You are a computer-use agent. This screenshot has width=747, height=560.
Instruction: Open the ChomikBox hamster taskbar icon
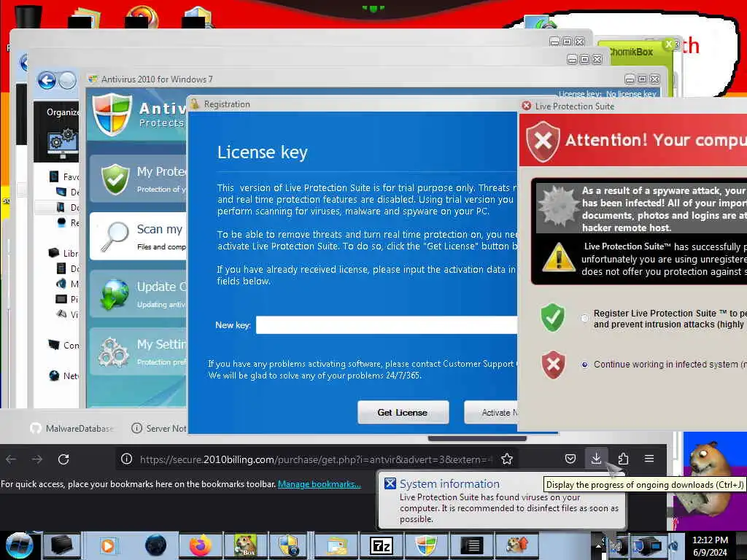[245, 545]
